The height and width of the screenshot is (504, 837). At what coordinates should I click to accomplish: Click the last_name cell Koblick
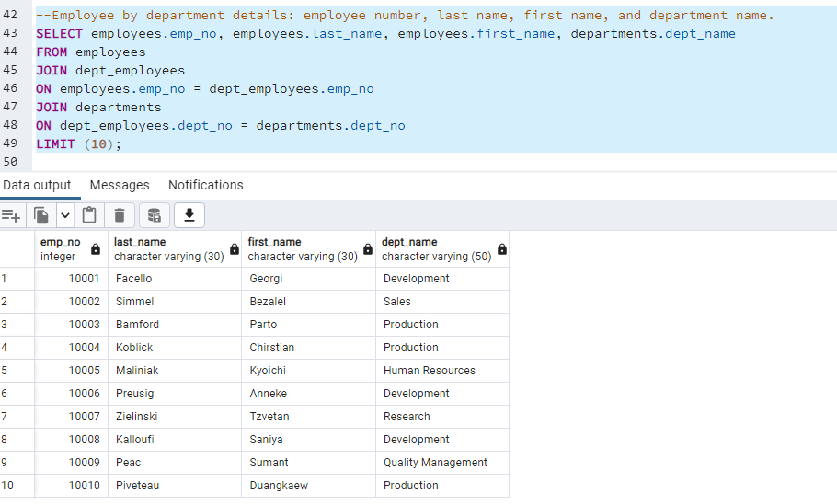point(175,348)
